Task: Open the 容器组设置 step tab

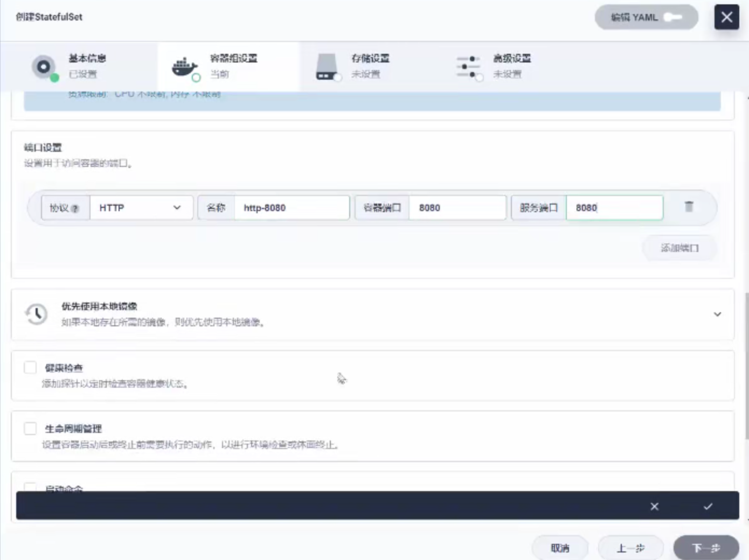Action: 228,66
